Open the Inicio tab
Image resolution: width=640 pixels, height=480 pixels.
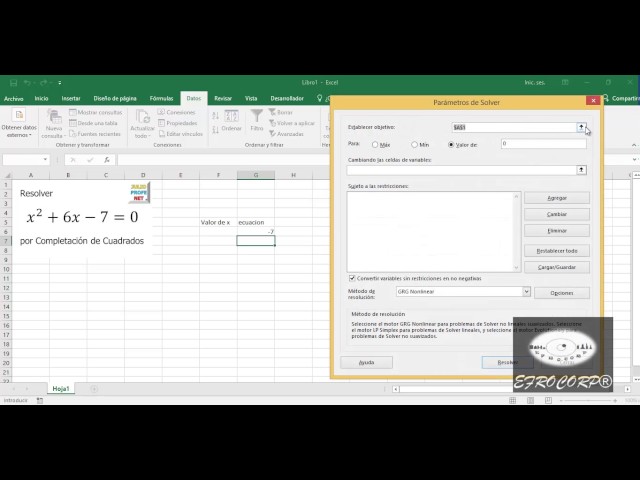(x=41, y=98)
